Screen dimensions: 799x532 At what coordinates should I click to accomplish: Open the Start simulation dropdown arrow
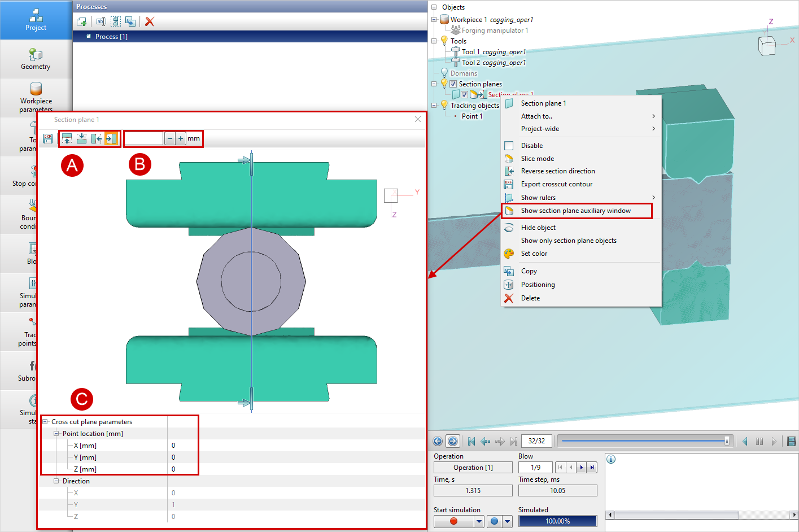[479, 521]
